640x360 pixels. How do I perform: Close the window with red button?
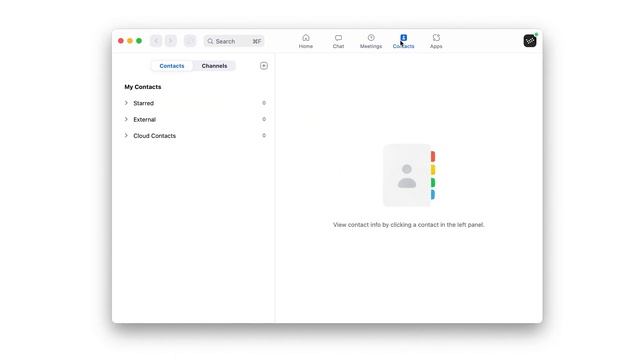click(121, 41)
